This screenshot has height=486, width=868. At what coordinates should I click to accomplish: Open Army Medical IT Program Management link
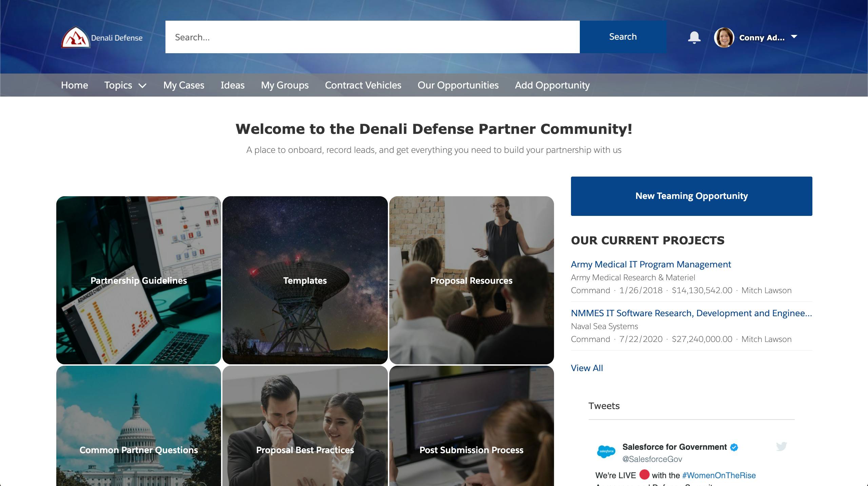tap(651, 264)
